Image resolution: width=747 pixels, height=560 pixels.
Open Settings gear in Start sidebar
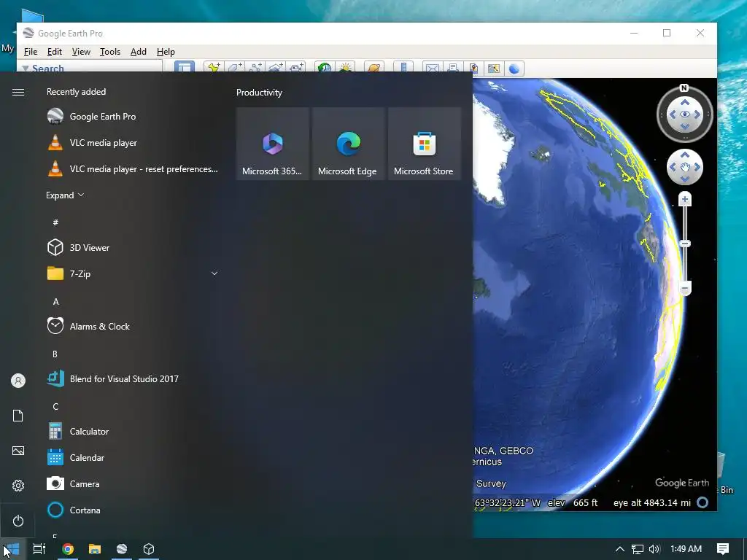[18, 485]
